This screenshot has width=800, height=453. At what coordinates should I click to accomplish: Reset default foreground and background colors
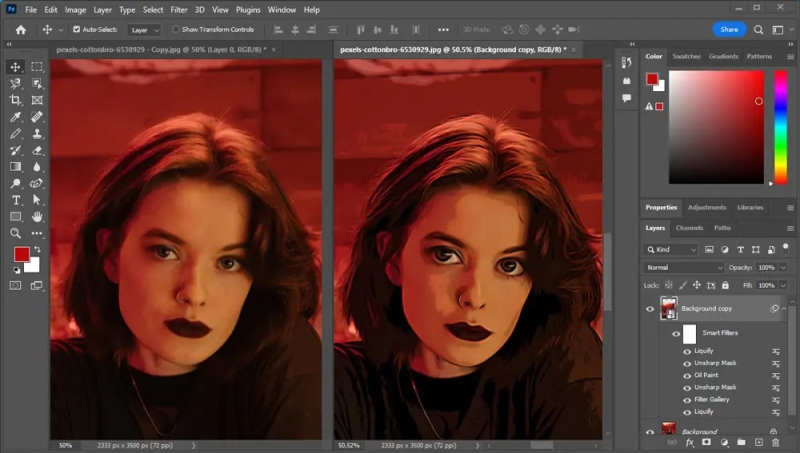(16, 270)
